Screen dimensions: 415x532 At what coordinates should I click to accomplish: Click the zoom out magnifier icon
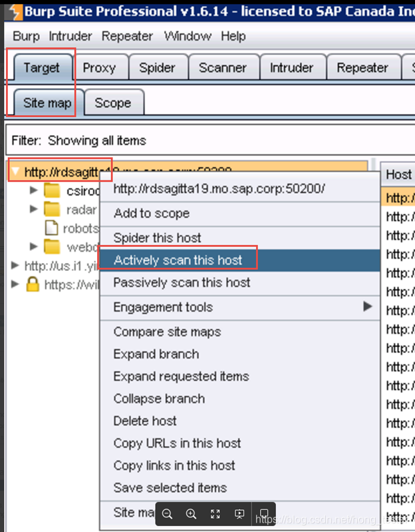(x=167, y=513)
